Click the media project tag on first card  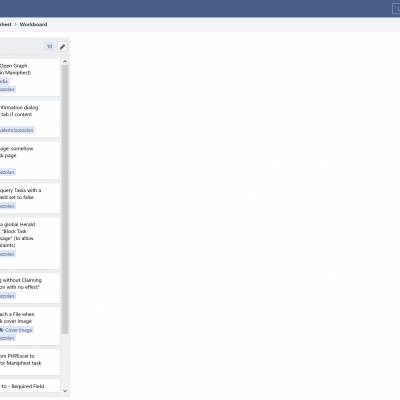pyautogui.click(x=4, y=81)
